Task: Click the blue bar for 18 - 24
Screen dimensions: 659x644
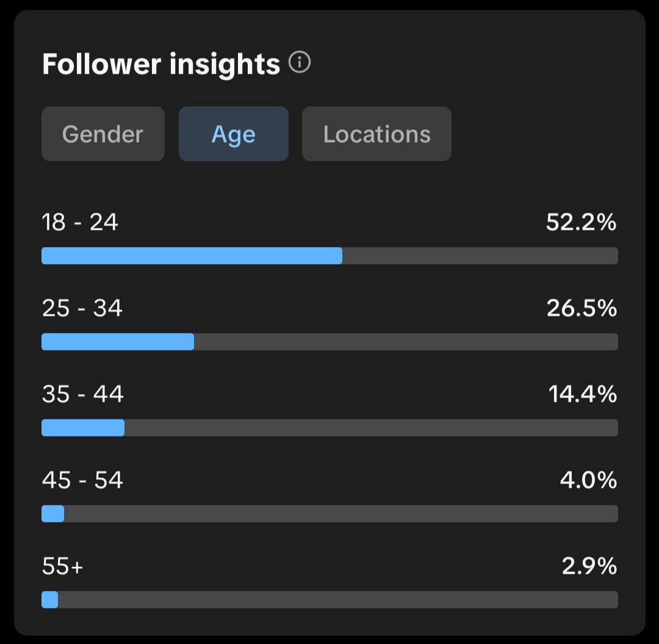Action: click(192, 256)
